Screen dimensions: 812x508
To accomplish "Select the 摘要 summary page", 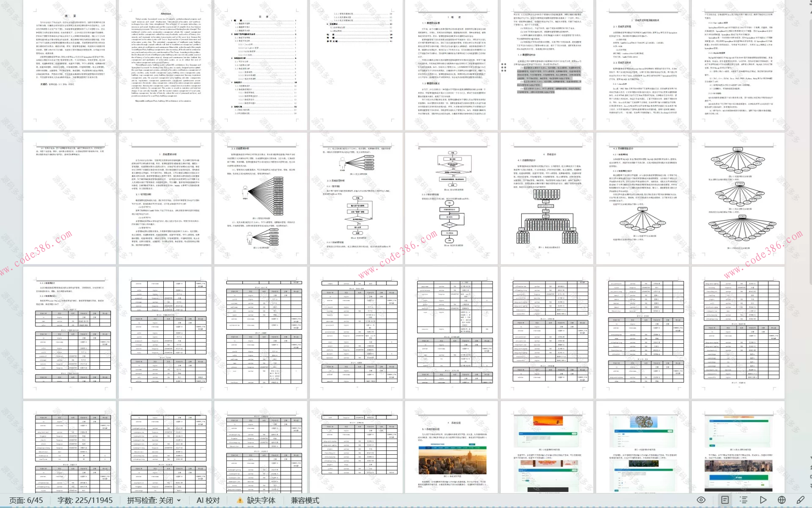I will (x=69, y=65).
